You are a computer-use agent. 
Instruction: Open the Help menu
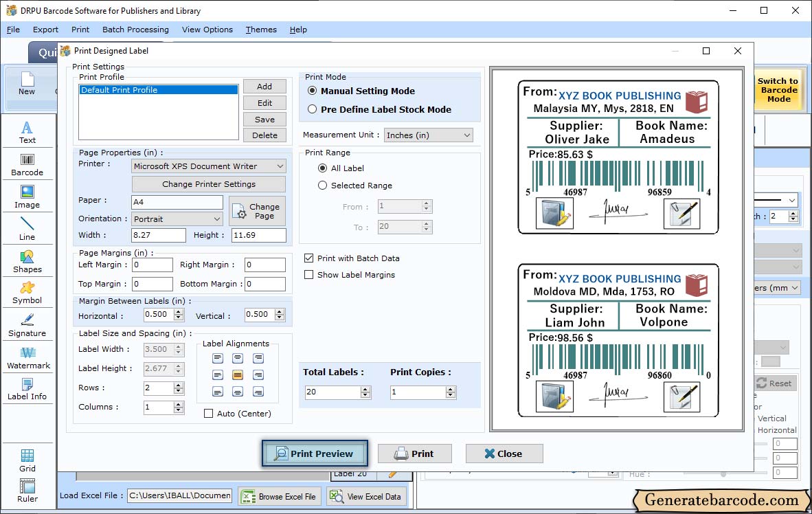(x=298, y=30)
